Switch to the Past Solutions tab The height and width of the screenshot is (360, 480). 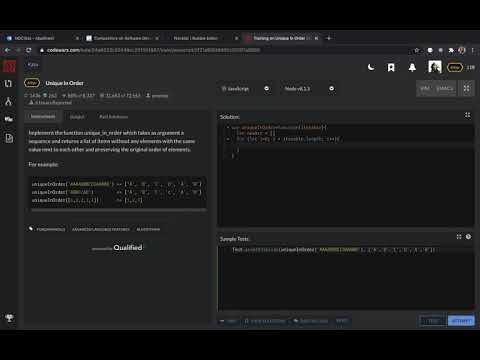coord(113,117)
